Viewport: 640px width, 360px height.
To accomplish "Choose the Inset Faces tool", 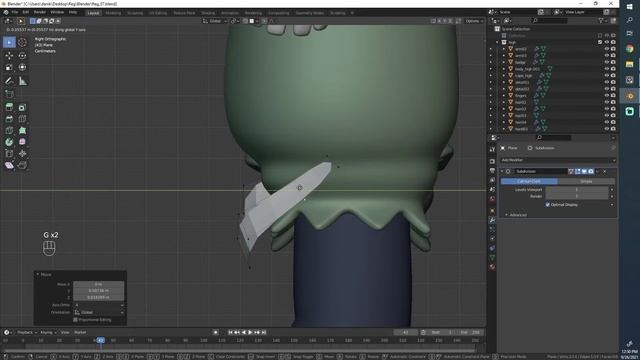I will tap(22, 107).
